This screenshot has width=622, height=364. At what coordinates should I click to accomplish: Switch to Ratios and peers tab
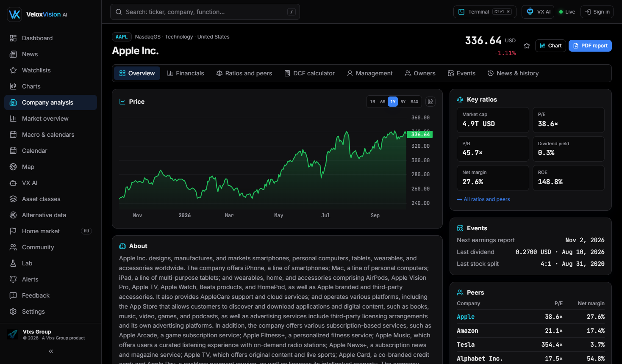point(244,73)
